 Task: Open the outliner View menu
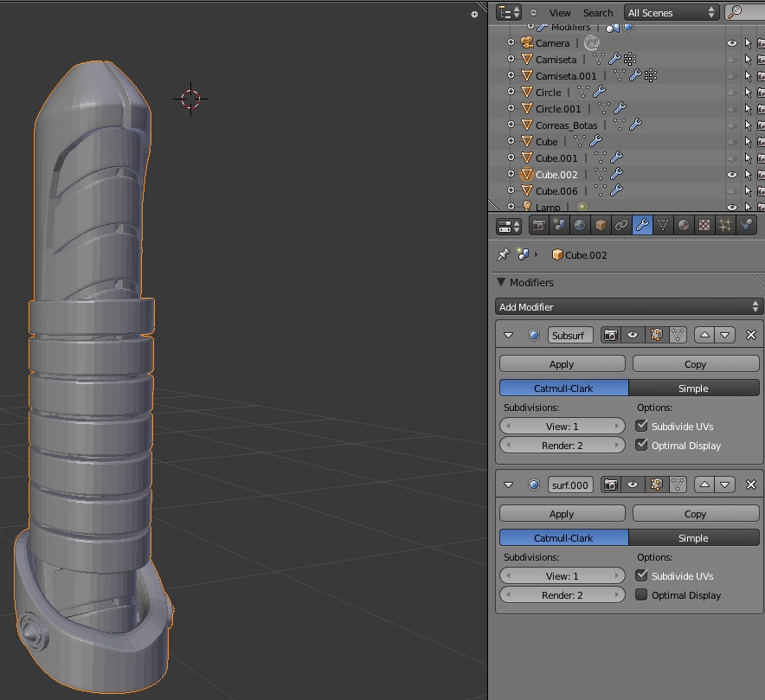[560, 13]
